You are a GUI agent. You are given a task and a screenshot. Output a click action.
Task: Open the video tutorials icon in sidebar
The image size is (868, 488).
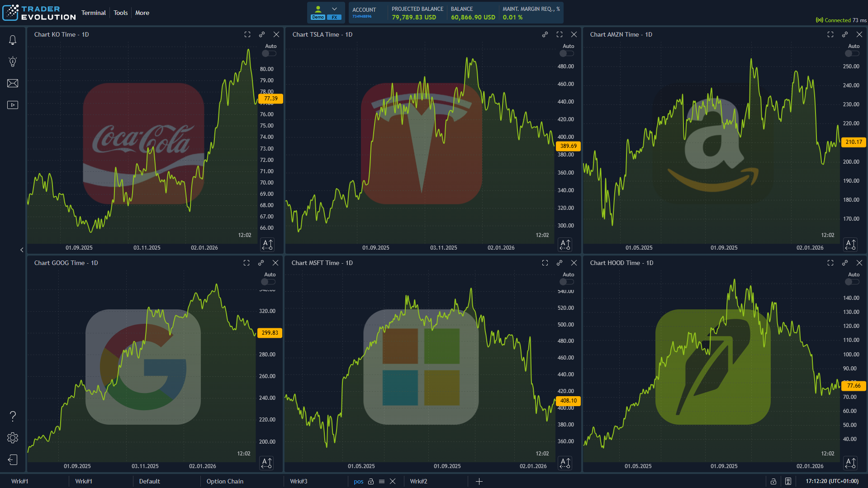[x=13, y=104]
